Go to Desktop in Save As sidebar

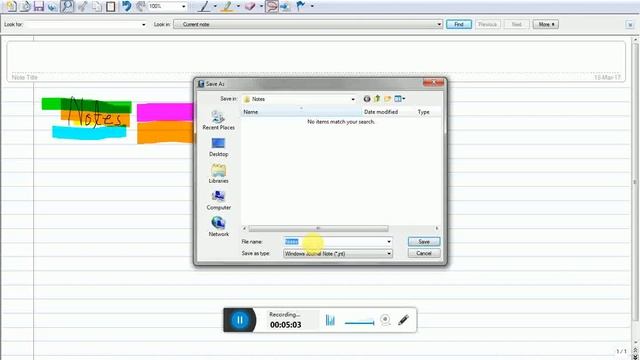pyautogui.click(x=218, y=147)
